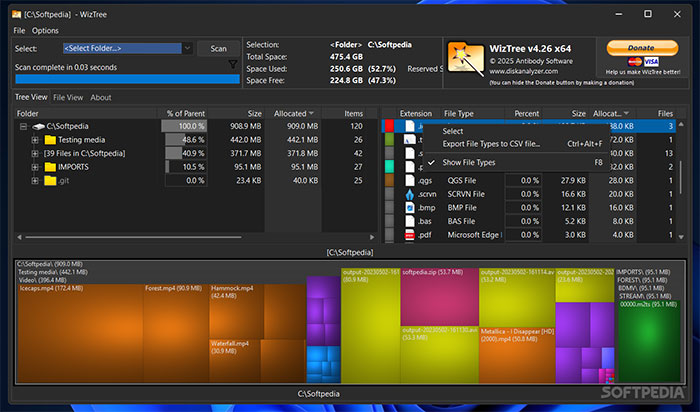
Task: Toggle the Show File Types checkmark item
Action: click(x=514, y=162)
